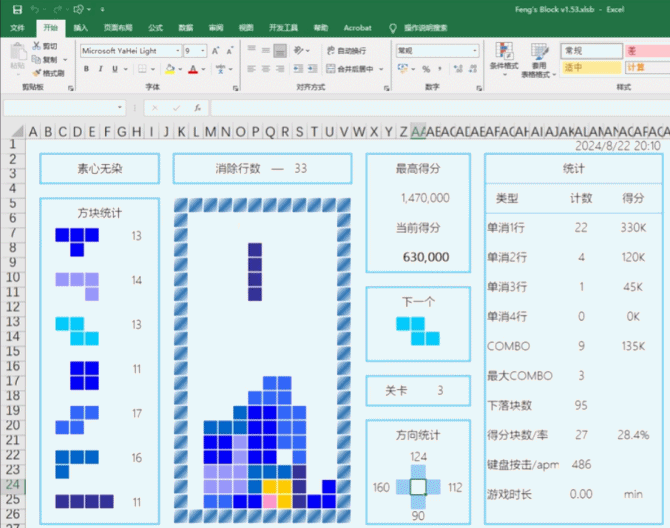
Task: Click the insert function fx icon
Action: (197, 108)
